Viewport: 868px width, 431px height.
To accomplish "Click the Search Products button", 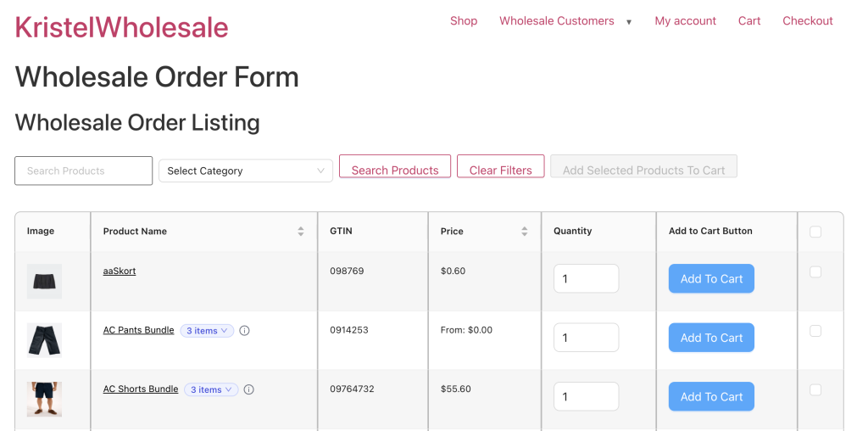I will (395, 166).
